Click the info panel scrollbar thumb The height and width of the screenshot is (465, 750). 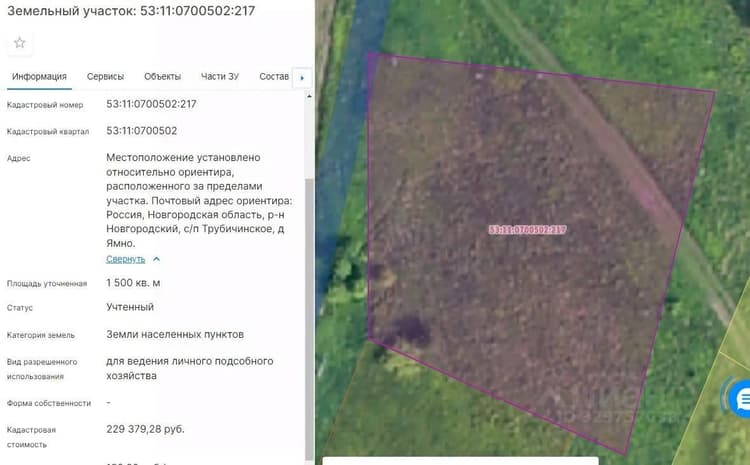click(x=309, y=318)
